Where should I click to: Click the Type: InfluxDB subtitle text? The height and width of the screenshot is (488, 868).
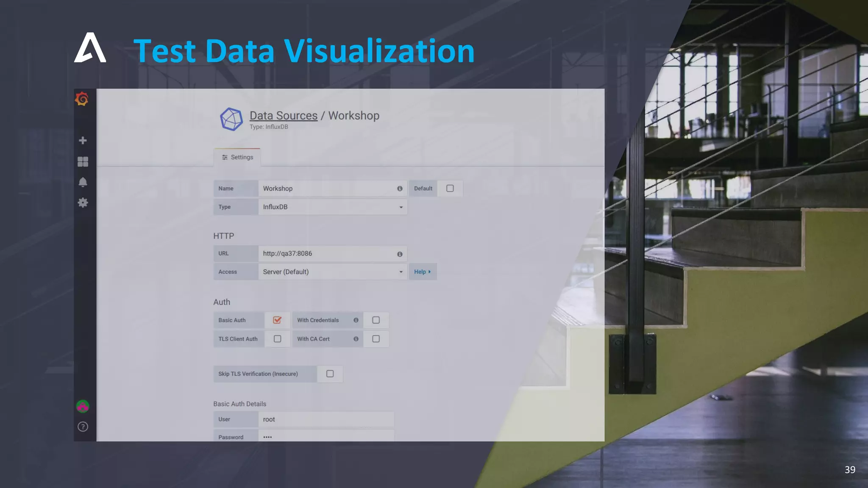click(x=269, y=127)
